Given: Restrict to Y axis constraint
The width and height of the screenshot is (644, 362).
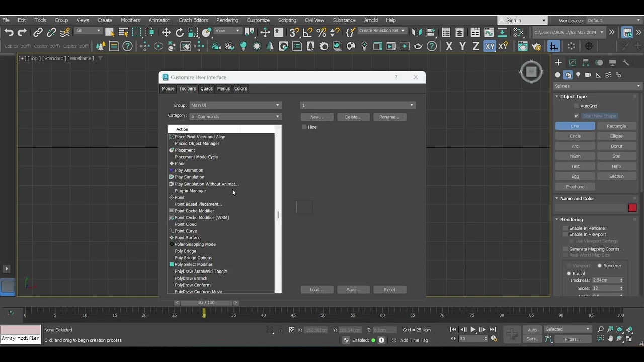Looking at the screenshot, I should pyautogui.click(x=462, y=46).
